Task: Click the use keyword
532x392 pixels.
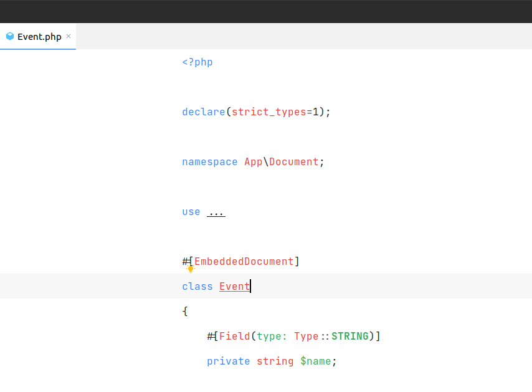Action: [191, 212]
